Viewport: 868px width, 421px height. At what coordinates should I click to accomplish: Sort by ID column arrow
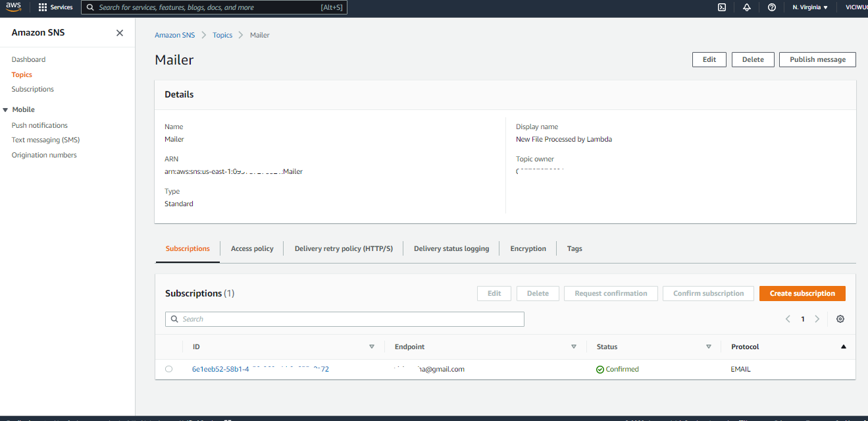(372, 347)
